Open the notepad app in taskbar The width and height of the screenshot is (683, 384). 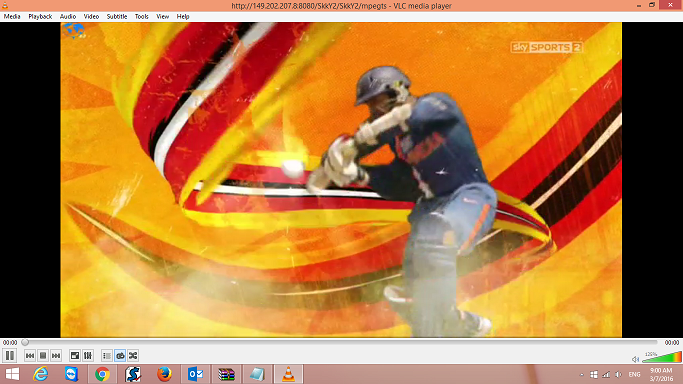(x=257, y=374)
